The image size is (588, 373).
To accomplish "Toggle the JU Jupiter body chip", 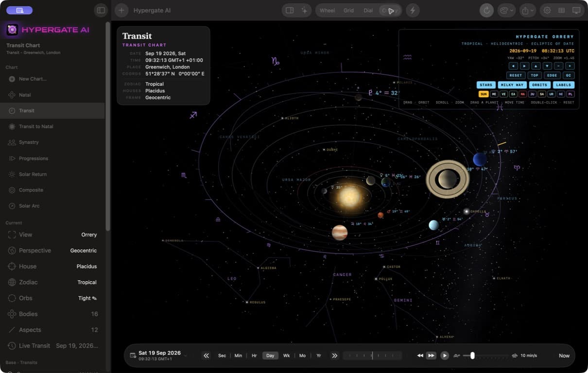I will 532,94.
